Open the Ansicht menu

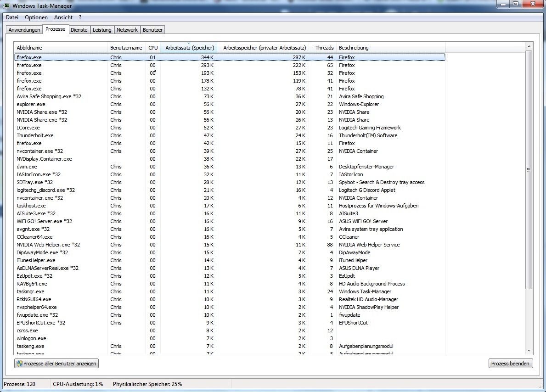[63, 17]
